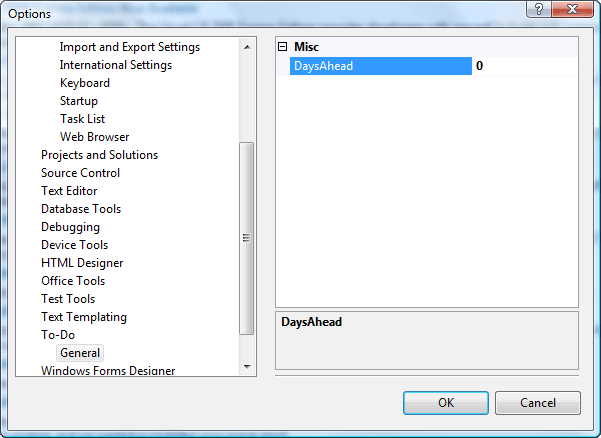Select HTML Designer node
Viewport: 601px width, 438px height.
tap(82, 263)
